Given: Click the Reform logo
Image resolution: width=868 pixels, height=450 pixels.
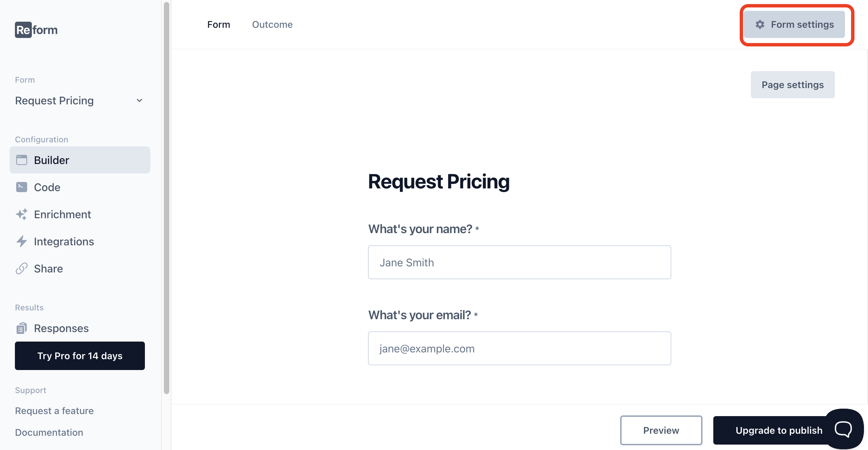Looking at the screenshot, I should [x=36, y=30].
